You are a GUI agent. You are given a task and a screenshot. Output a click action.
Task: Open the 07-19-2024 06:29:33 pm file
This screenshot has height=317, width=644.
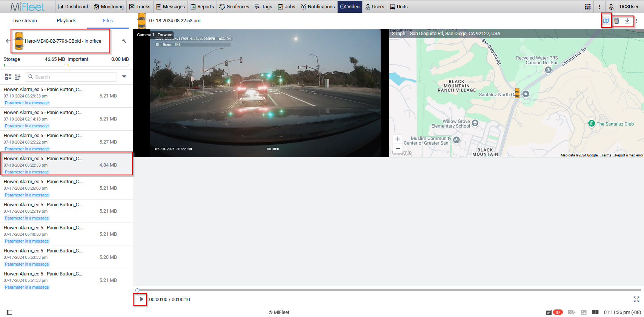66,96
